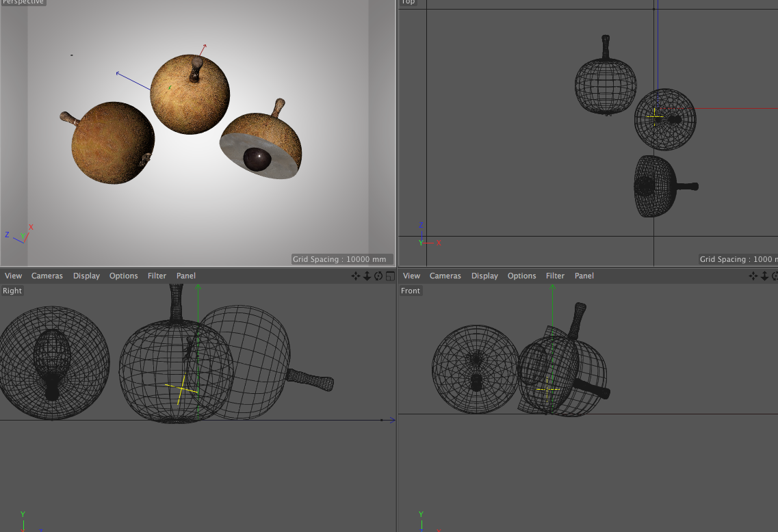Maximize the Right viewport with the toggle icon
This screenshot has height=532, width=778.
pos(390,276)
